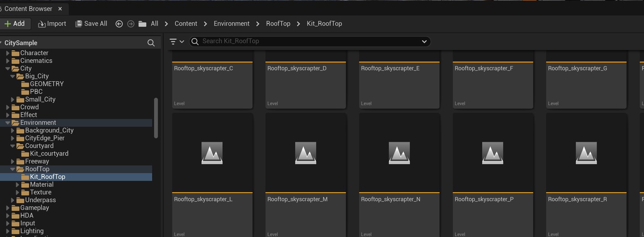
Task: Click the CitySample search magnifier icon
Action: point(151,43)
